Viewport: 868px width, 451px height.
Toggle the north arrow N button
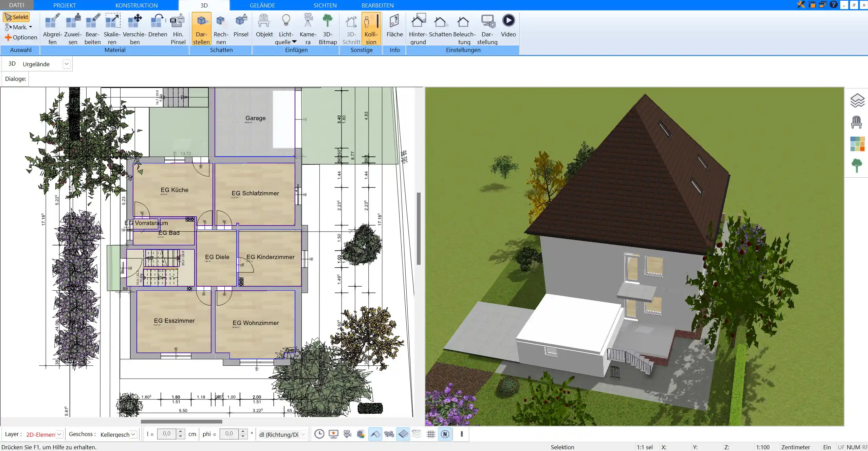pos(445,434)
